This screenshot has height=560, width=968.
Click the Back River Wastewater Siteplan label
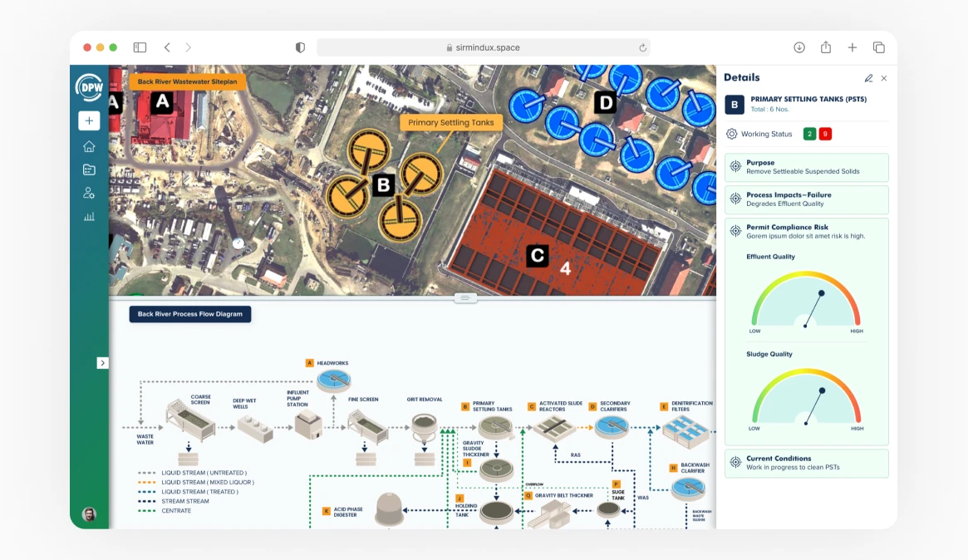(x=187, y=81)
